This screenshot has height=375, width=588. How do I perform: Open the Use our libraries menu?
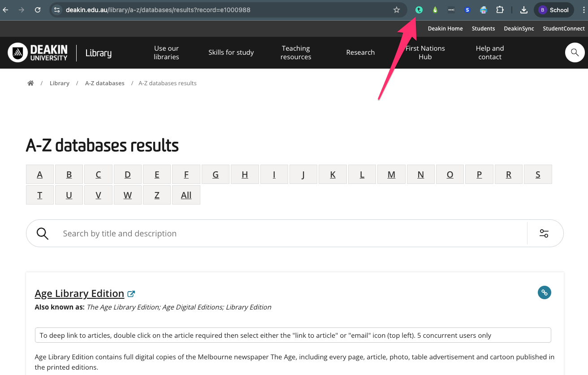(x=166, y=52)
